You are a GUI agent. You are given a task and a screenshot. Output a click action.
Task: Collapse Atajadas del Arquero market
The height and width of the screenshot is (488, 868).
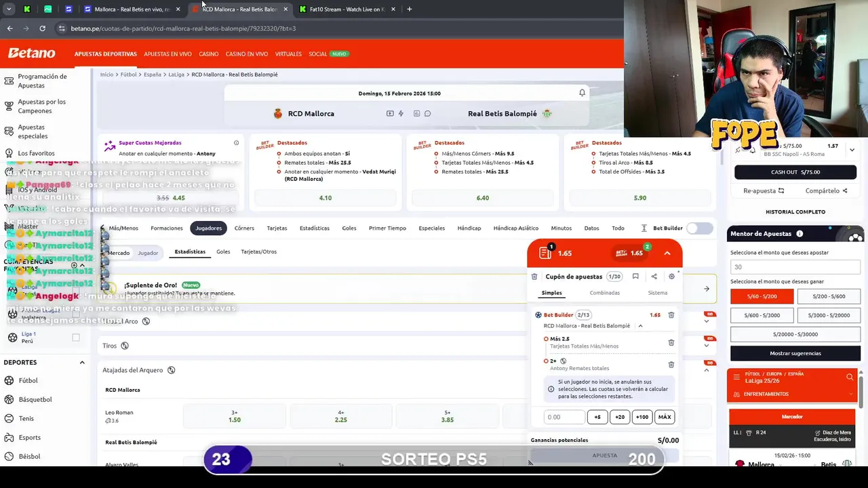coord(707,370)
